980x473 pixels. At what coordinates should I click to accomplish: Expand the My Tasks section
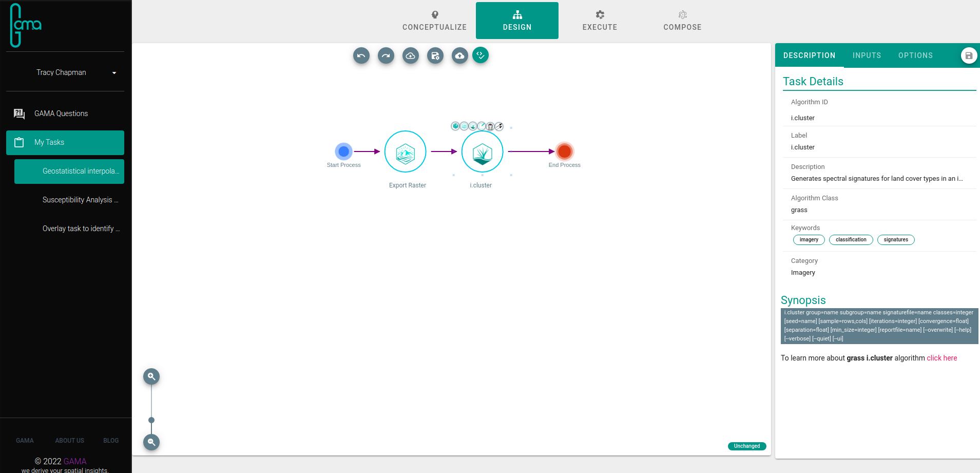coord(65,142)
